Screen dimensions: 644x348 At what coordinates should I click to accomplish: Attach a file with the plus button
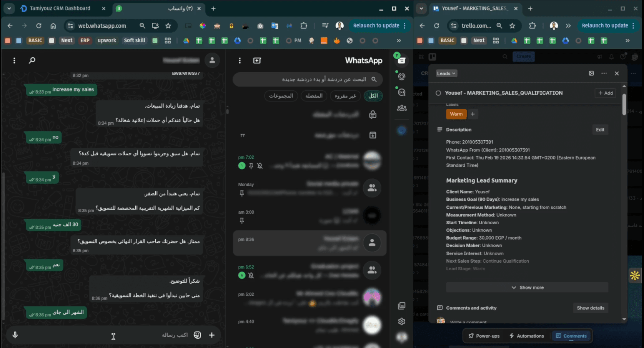(x=212, y=335)
